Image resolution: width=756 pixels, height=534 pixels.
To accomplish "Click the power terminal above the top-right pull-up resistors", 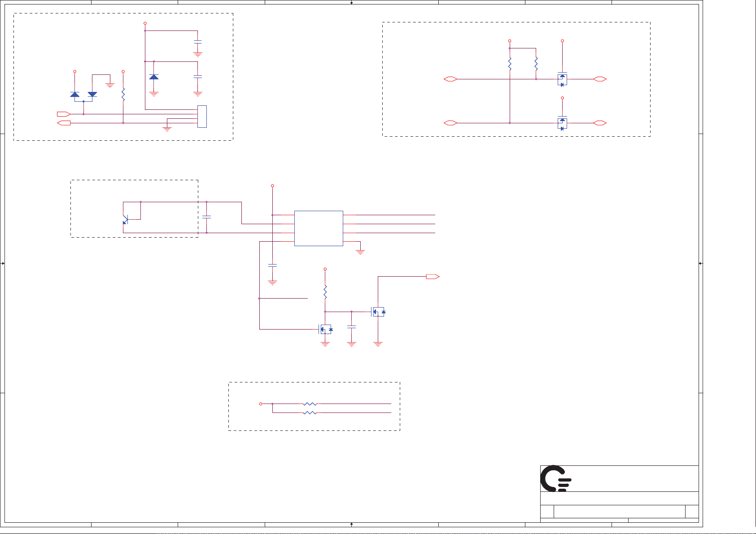I will point(510,41).
